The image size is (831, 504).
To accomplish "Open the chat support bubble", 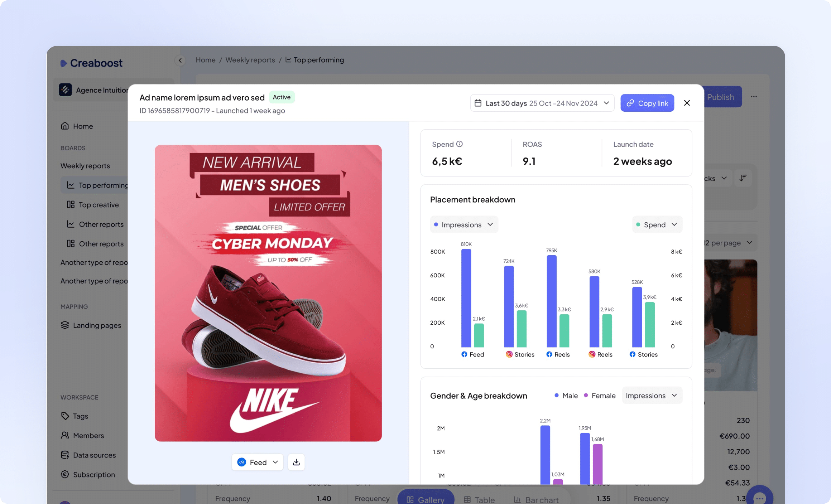I will click(x=759, y=497).
